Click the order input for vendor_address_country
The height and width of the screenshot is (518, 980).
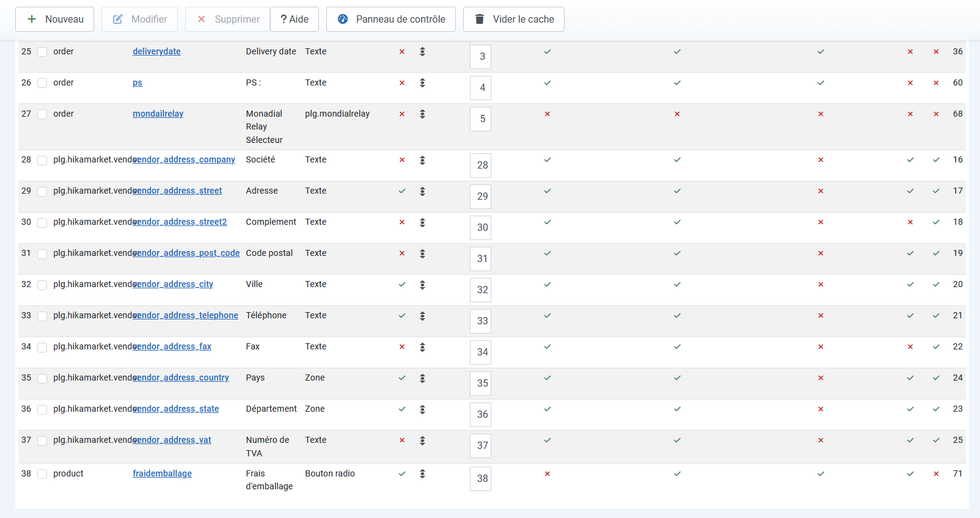481,384
